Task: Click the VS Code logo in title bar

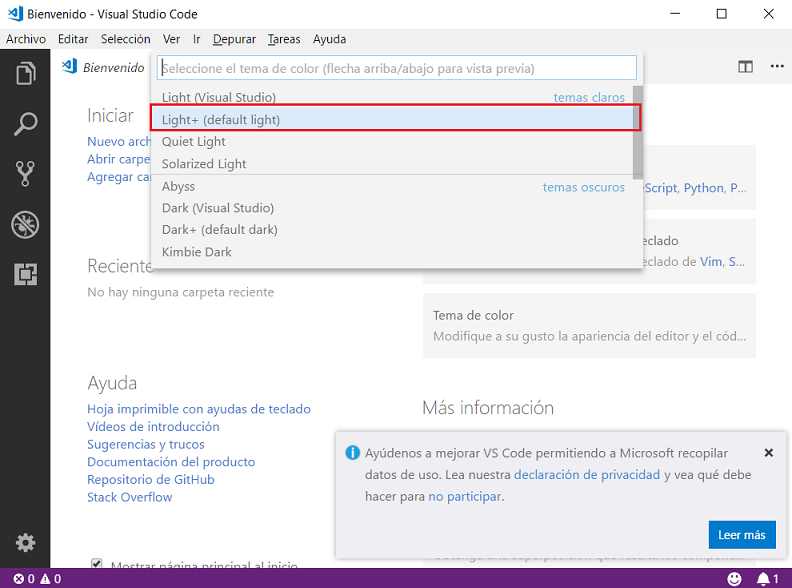Action: pyautogui.click(x=15, y=14)
